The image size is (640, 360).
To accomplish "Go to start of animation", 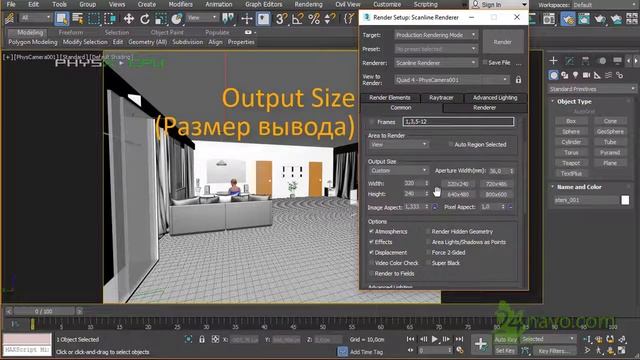I will tap(410, 339).
